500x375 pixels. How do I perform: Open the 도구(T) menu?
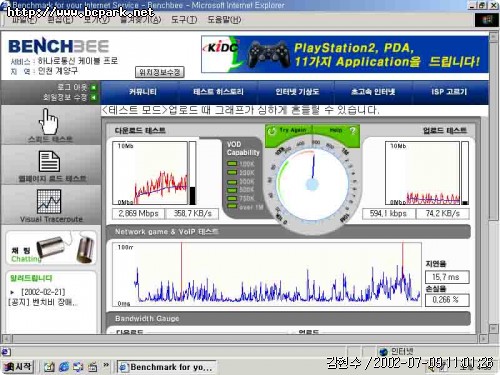184,20
